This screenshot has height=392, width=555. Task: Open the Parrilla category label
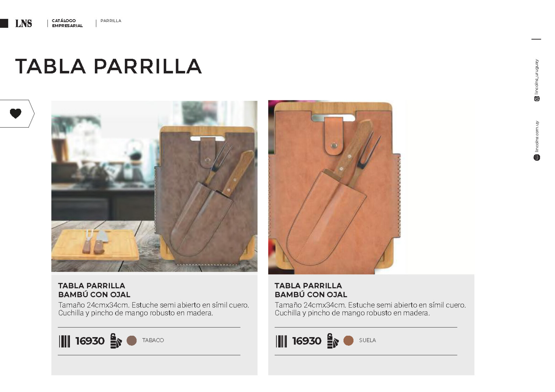click(111, 21)
